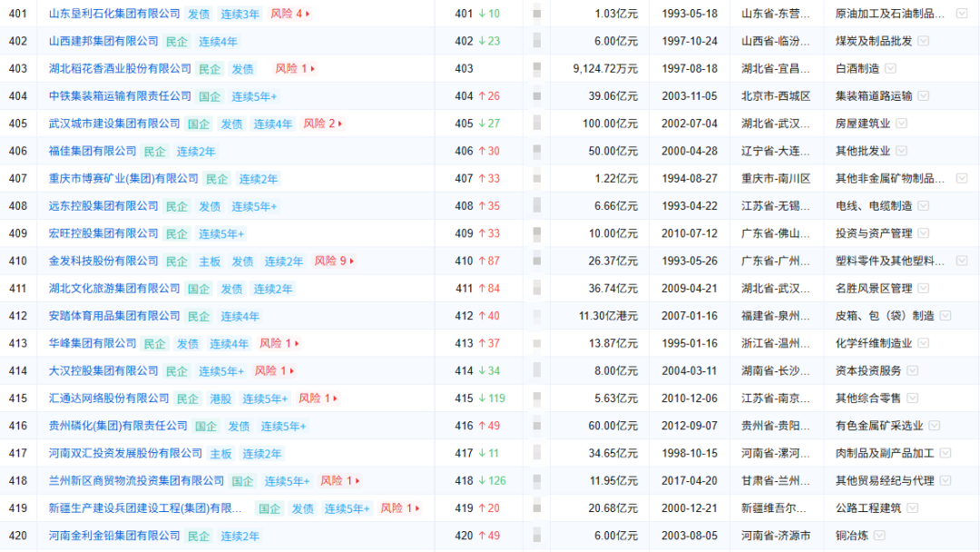Click 民企 tag on 山西建邦集团 row
The height and width of the screenshot is (552, 980).
tap(177, 41)
